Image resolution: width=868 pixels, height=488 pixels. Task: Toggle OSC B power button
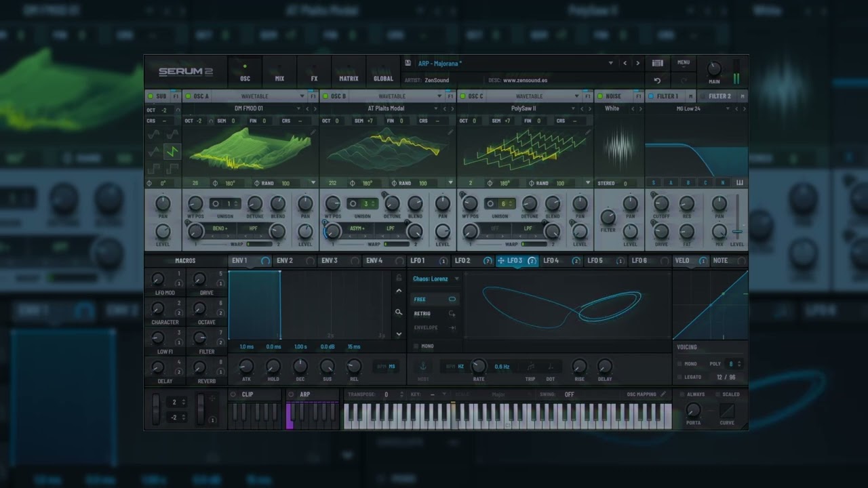coord(325,96)
